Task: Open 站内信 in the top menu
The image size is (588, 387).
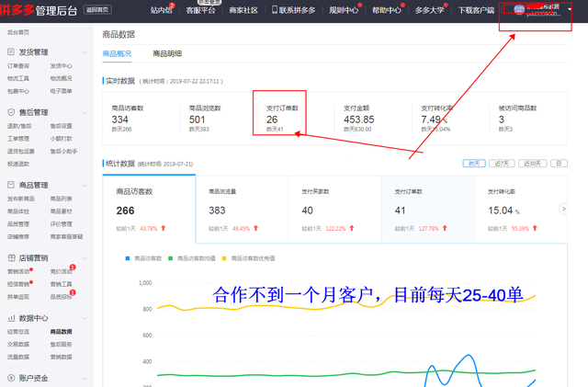Action: pos(162,10)
